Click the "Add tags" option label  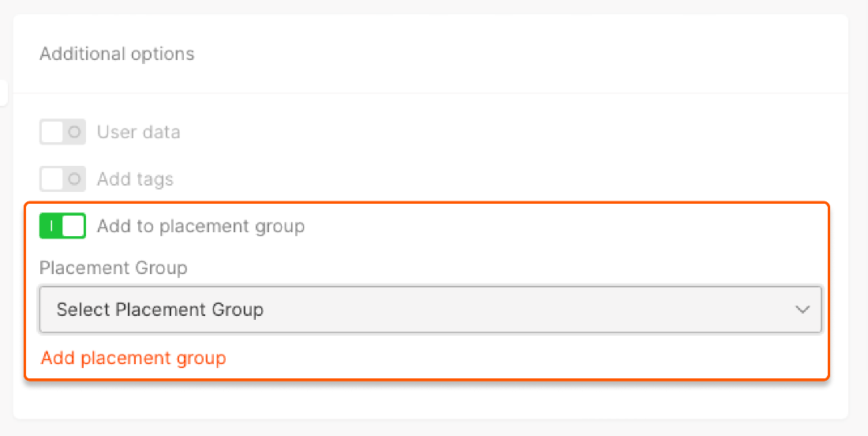tap(135, 179)
